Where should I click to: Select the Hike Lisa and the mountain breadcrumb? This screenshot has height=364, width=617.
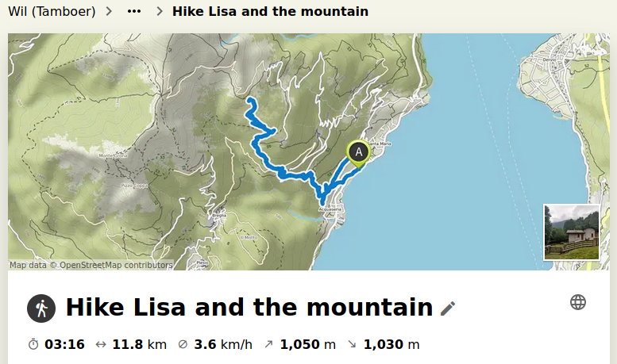tap(270, 11)
